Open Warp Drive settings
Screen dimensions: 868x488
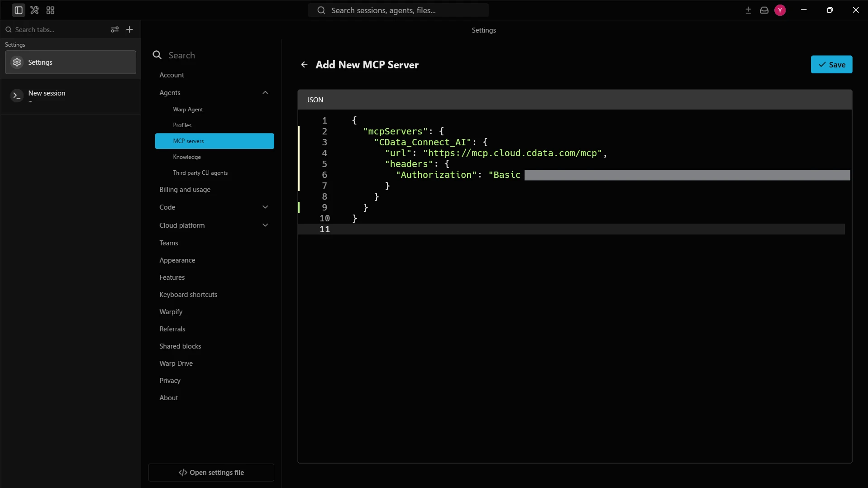pos(176,364)
